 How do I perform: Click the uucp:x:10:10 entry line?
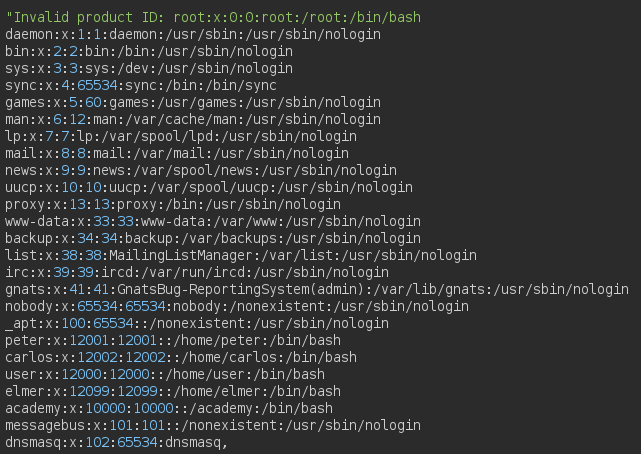[x=209, y=187]
